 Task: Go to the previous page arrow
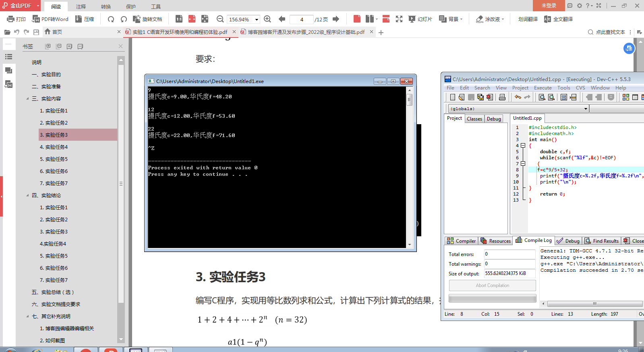pyautogui.click(x=282, y=19)
